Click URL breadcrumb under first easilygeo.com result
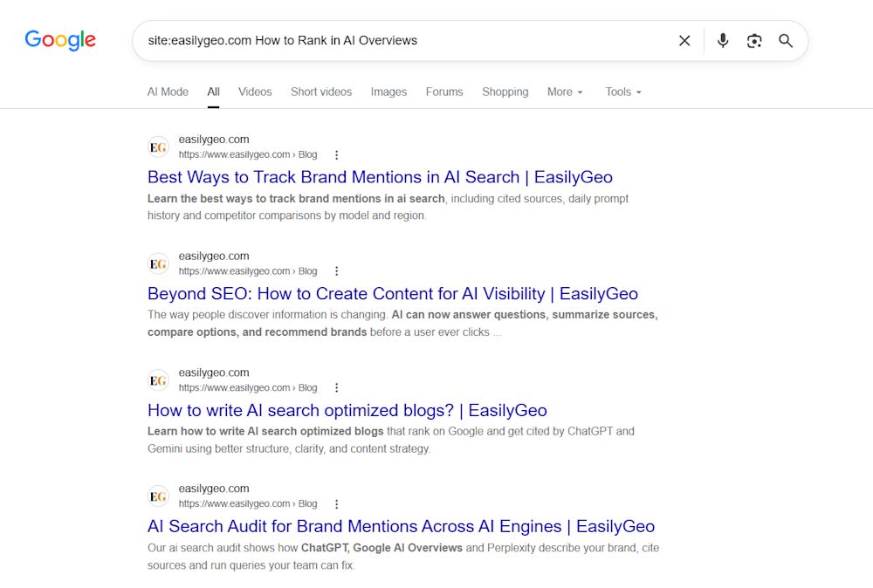873x588 pixels. [x=248, y=154]
